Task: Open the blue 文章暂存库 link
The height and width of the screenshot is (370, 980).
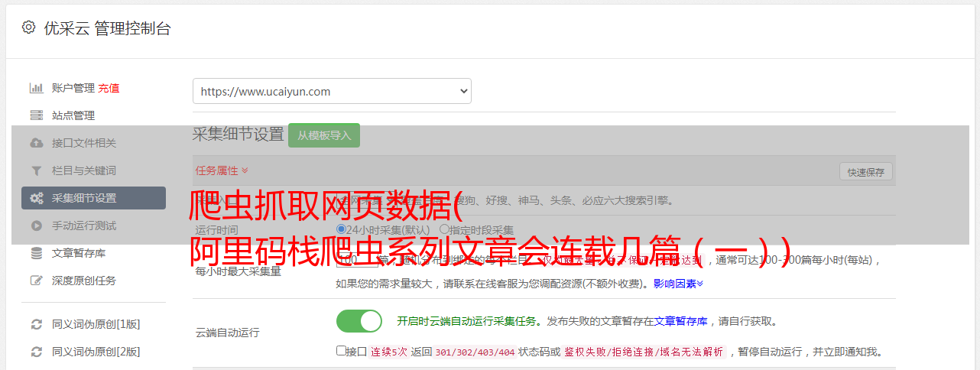Action: point(680,321)
